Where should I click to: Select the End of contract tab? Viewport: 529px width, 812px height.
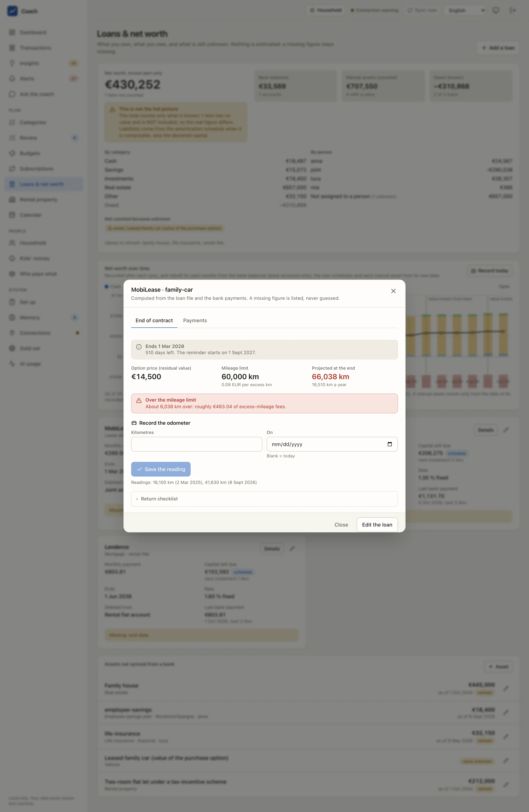point(154,320)
